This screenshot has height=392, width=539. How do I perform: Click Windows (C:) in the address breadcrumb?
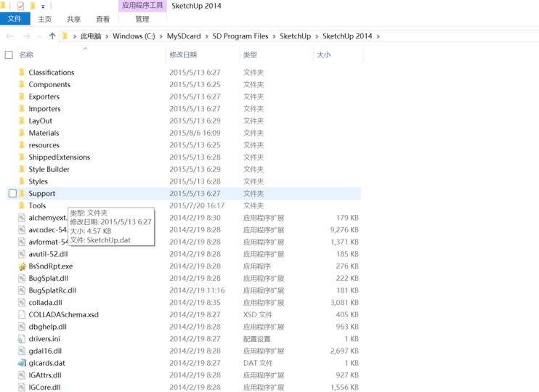[134, 36]
